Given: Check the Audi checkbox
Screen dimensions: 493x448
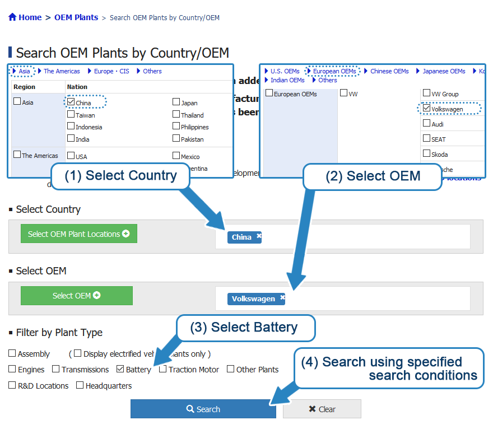Looking at the screenshot, I should click(x=426, y=123).
